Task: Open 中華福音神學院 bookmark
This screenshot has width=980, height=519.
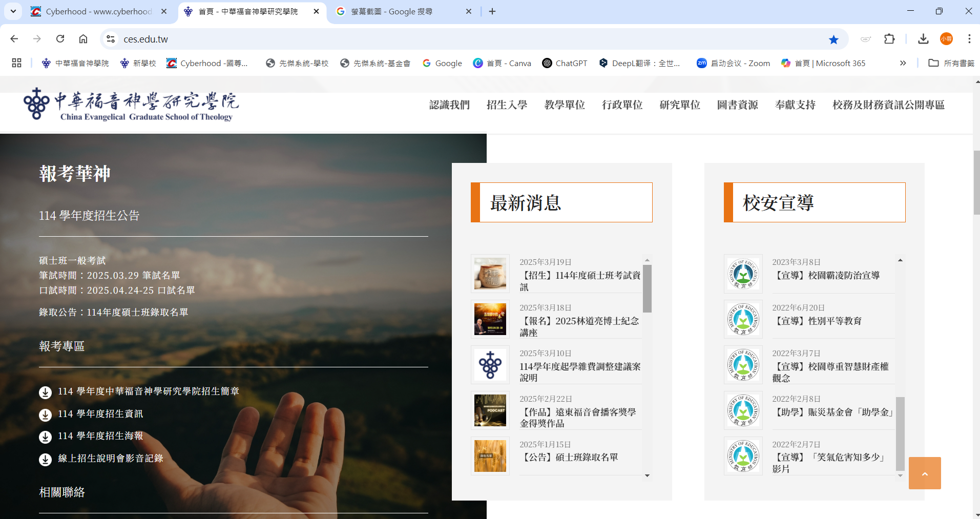Action: point(75,63)
